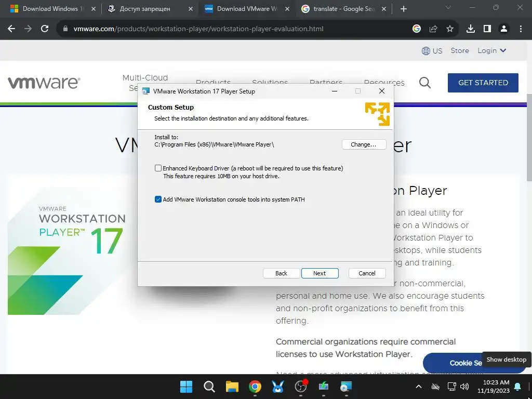Screen dimensions: 532x399
Task: Uncheck Add console tools into system PATH
Action: click(158, 199)
